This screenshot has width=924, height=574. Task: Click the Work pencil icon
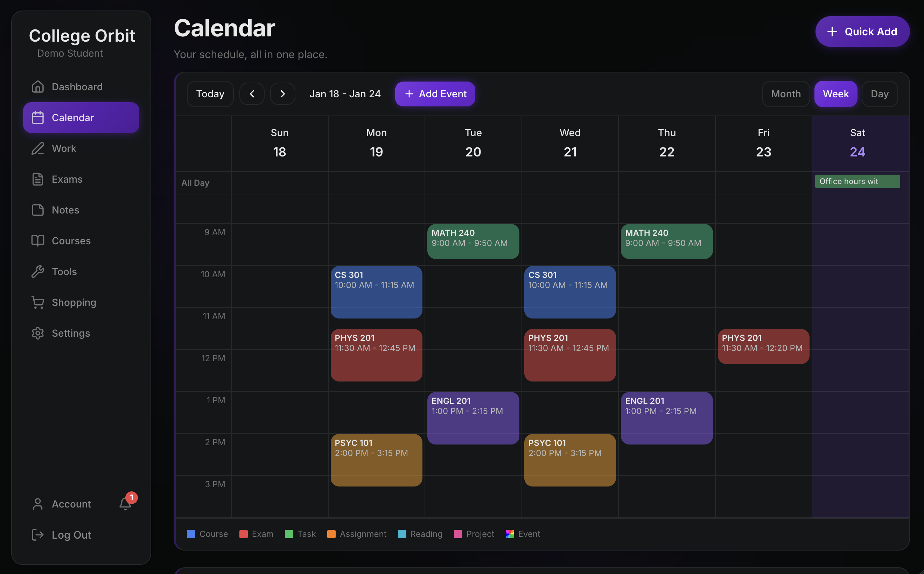(37, 148)
